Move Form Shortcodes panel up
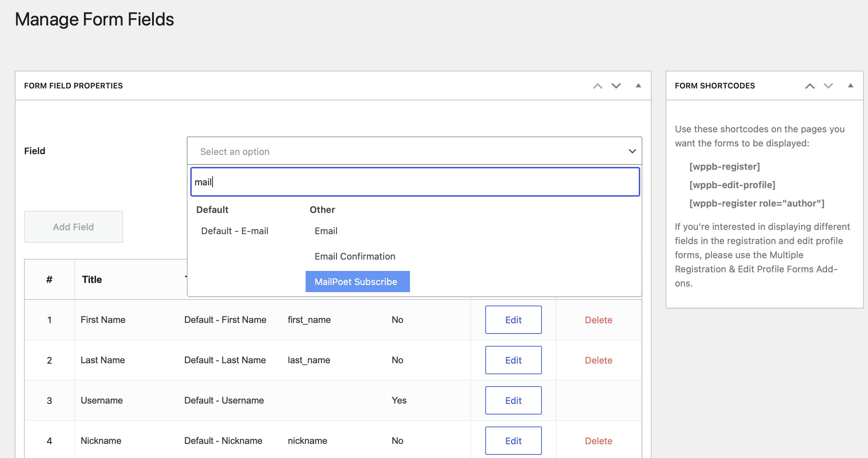This screenshot has height=458, width=868. pyautogui.click(x=810, y=86)
